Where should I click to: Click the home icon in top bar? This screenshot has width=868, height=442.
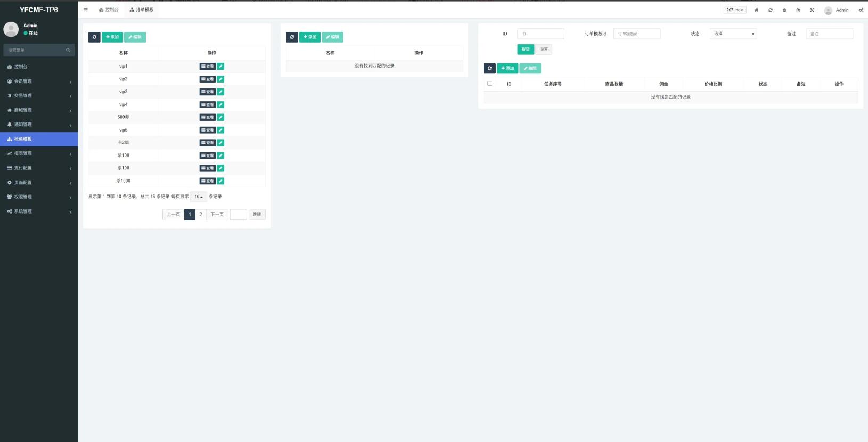756,10
